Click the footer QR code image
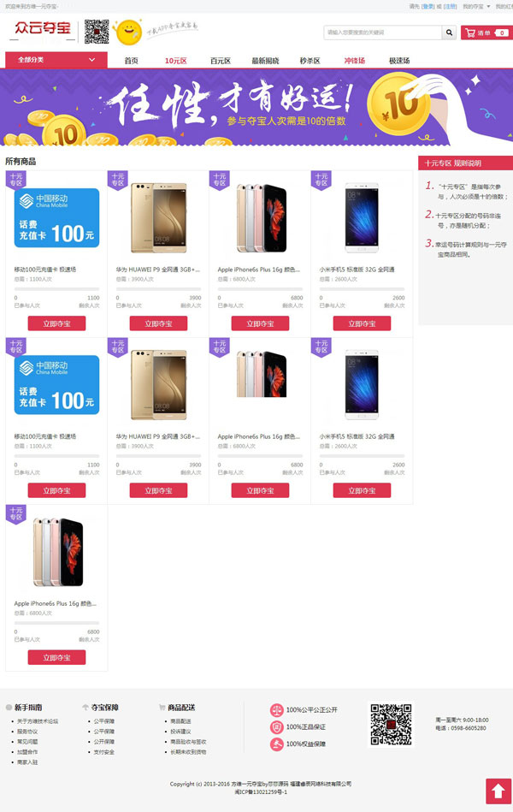513x812 pixels. click(x=391, y=724)
